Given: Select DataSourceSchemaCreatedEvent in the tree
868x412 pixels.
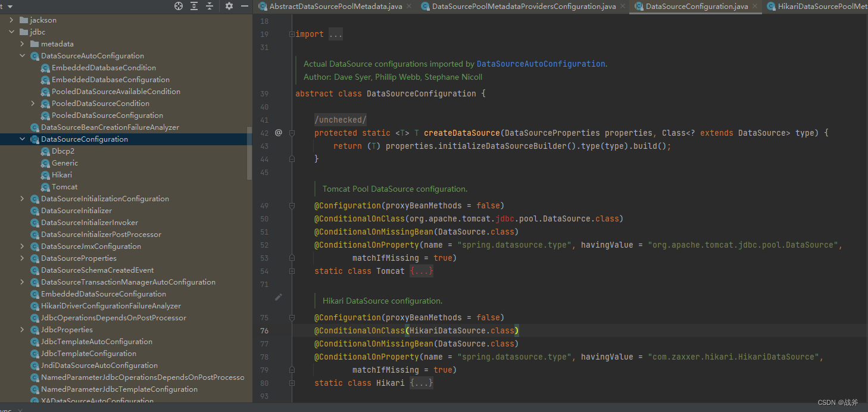Looking at the screenshot, I should (x=97, y=270).
